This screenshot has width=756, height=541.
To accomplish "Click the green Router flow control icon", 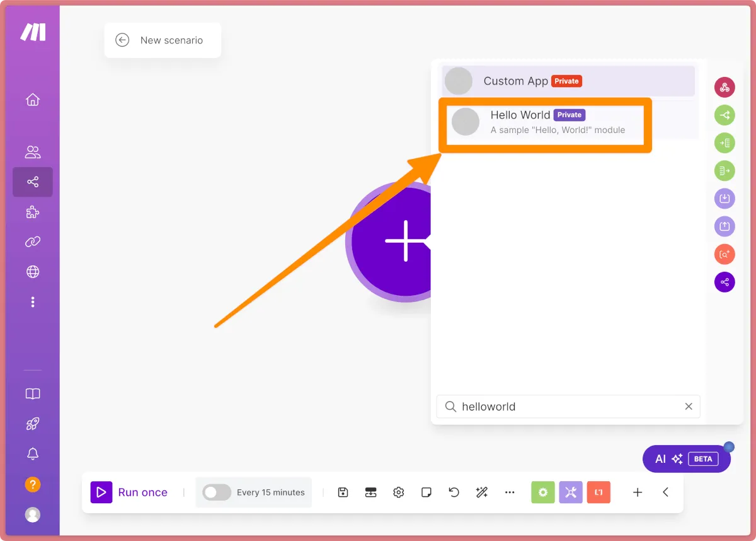I will coord(724,115).
